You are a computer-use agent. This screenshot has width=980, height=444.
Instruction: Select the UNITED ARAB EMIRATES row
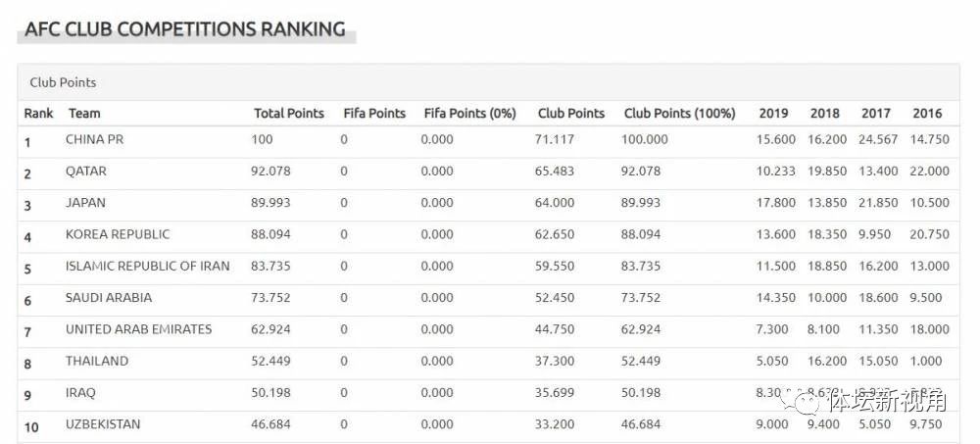488,331
